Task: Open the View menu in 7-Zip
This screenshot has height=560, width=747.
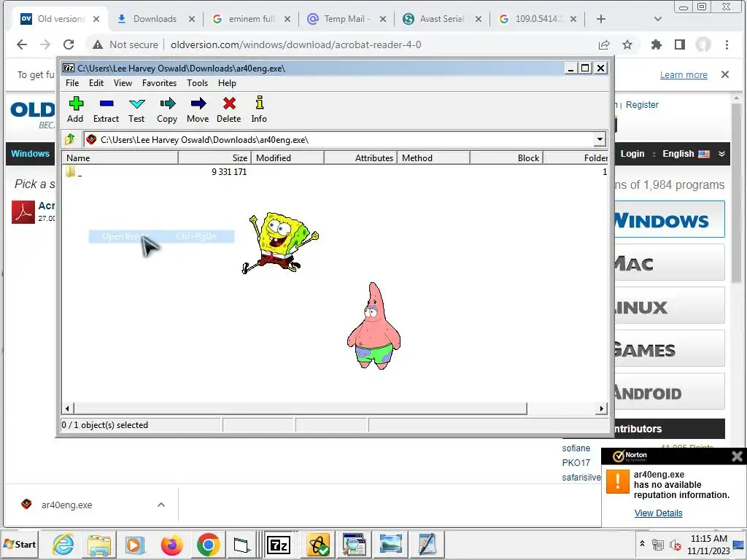Action: point(123,83)
